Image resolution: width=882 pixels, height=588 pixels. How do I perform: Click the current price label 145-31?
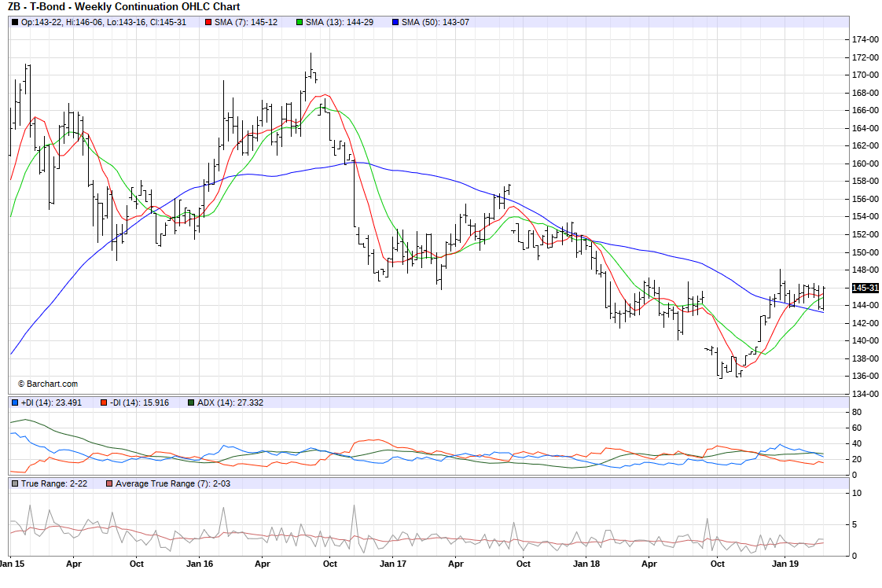click(865, 288)
